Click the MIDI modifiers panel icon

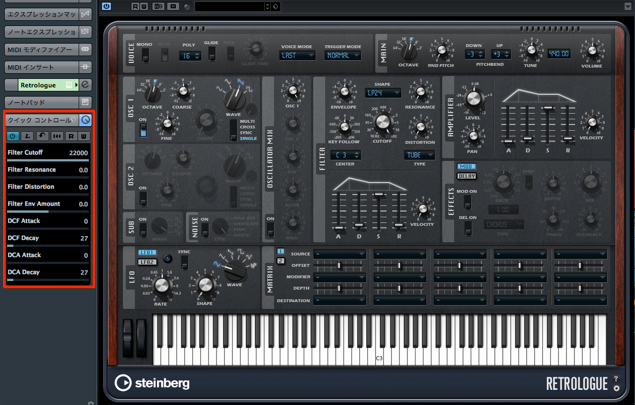tap(85, 49)
